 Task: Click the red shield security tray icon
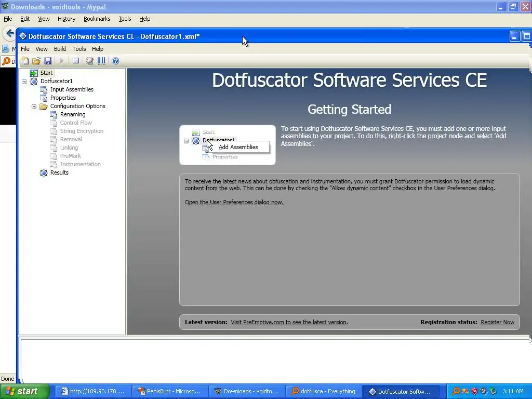[474, 391]
